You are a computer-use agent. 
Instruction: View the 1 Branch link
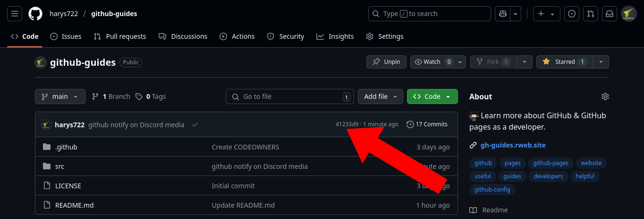111,96
